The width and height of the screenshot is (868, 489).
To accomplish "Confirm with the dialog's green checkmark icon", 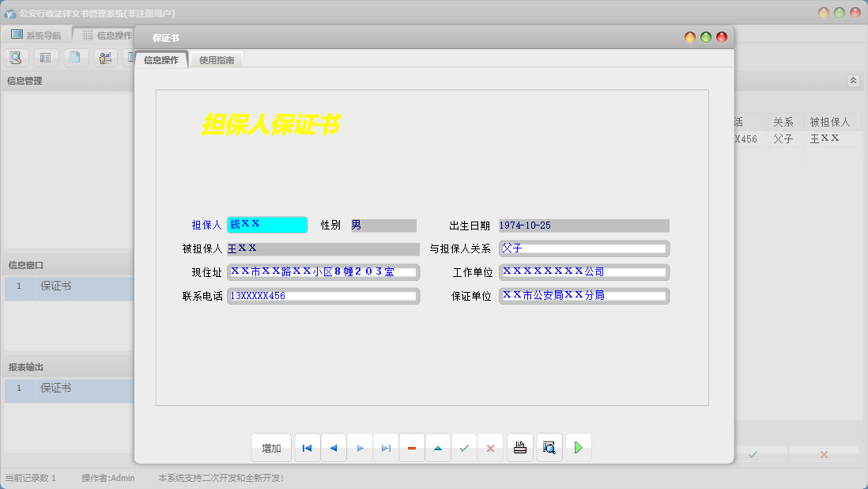I will click(x=464, y=448).
